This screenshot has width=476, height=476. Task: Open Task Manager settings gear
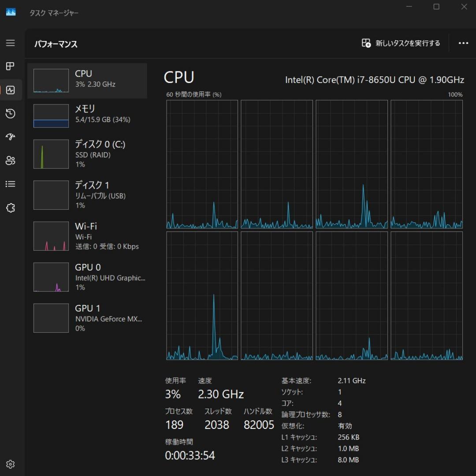tap(11, 464)
